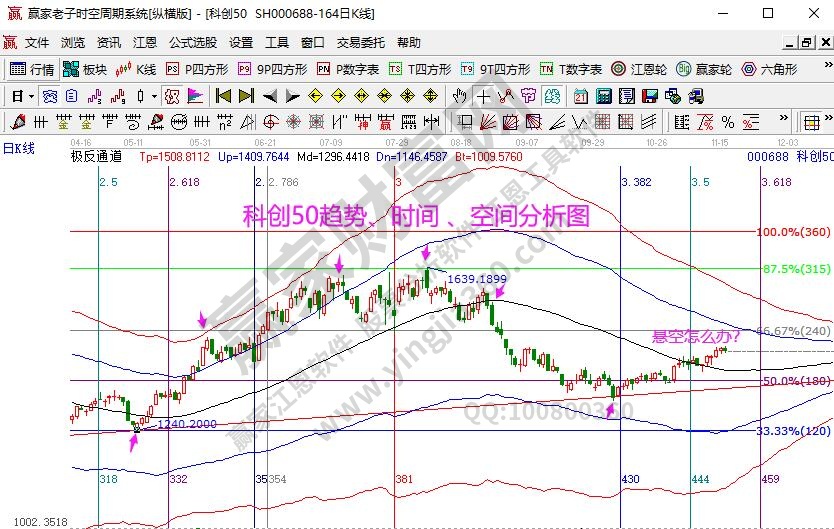
Task: Select the hand pan tool
Action: pyautogui.click(x=459, y=96)
